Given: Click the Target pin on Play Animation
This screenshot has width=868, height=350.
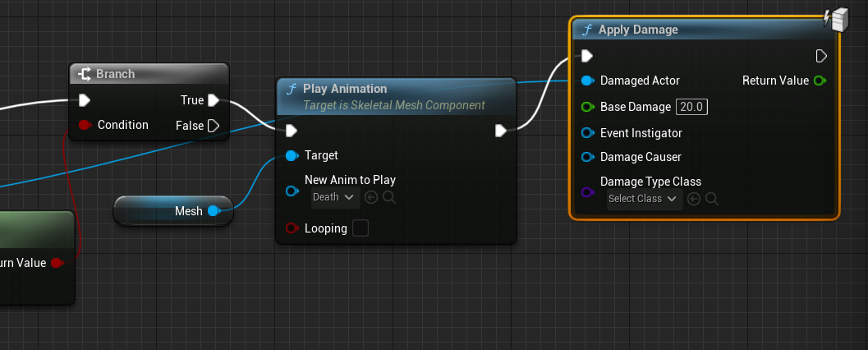Looking at the screenshot, I should pos(292,155).
